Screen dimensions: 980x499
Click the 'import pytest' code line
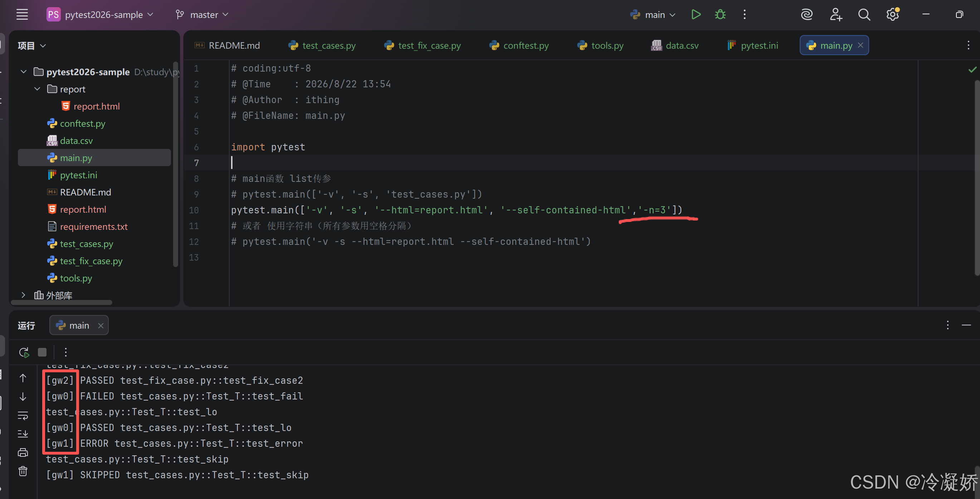[x=268, y=147]
